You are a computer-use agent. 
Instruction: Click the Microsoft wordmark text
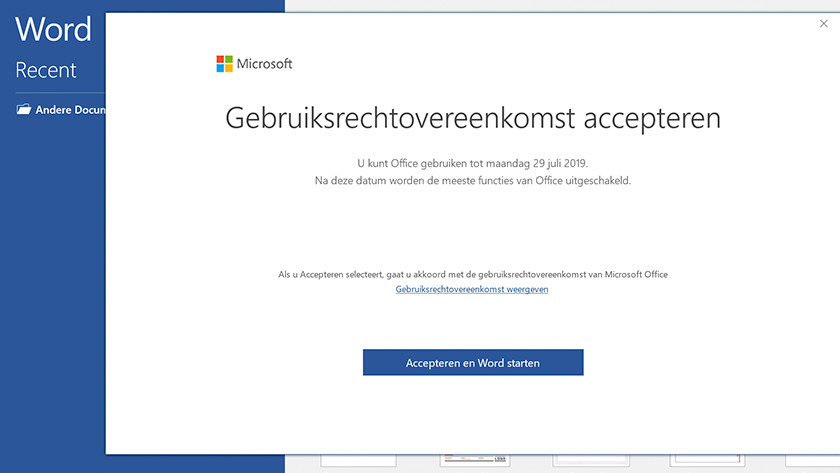pyautogui.click(x=265, y=64)
